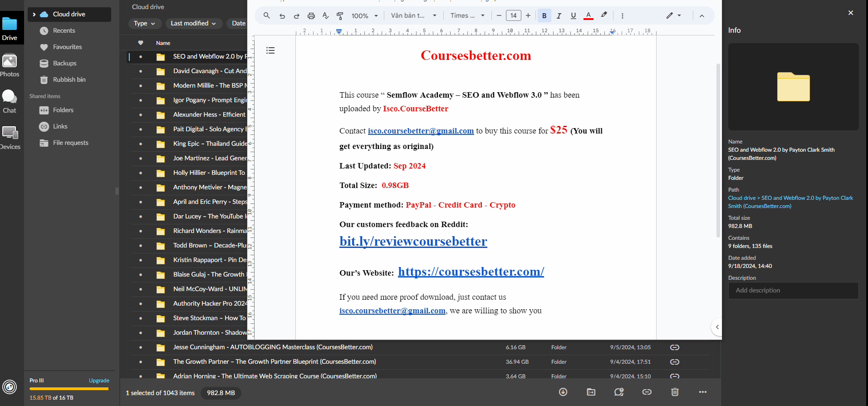
Task: Select the Authority Hacker Pro 2024 folder
Action: click(x=189, y=303)
